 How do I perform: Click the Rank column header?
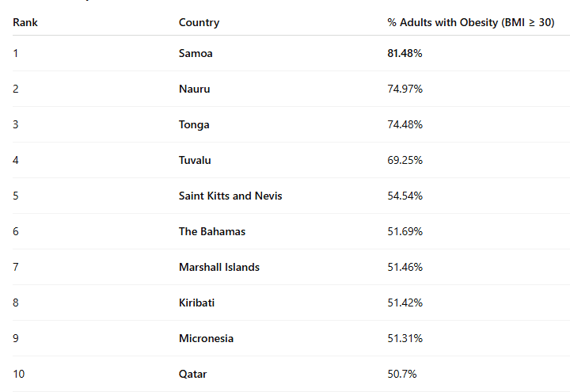25,22
